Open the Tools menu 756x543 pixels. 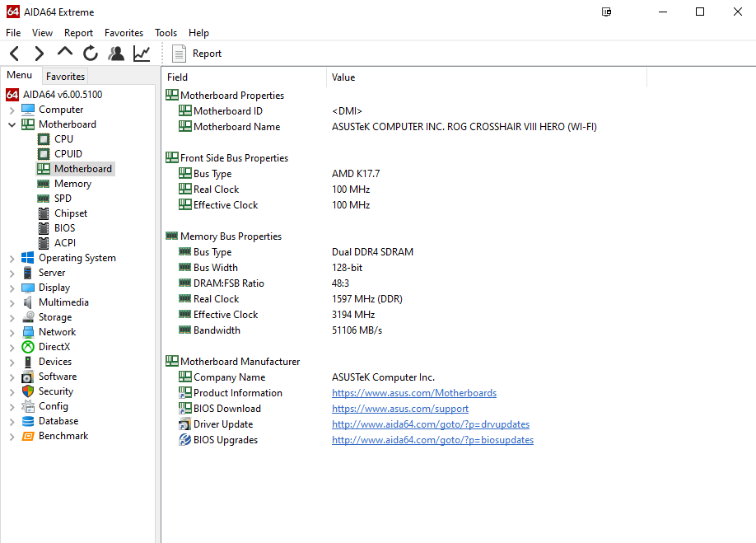click(x=166, y=33)
